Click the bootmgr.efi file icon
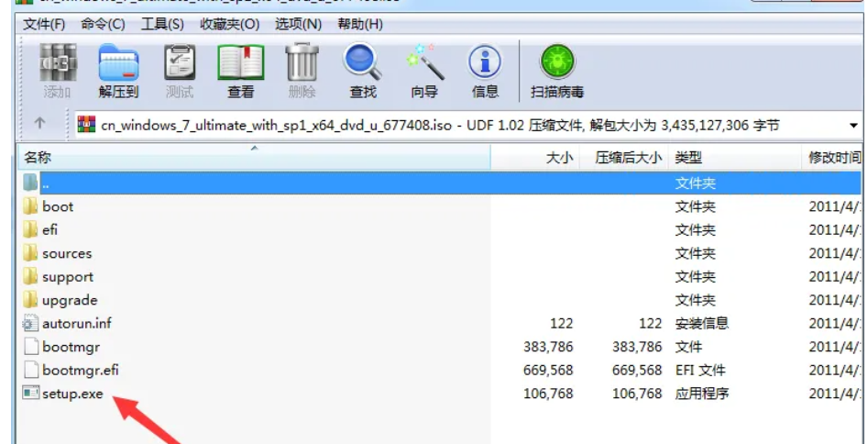Viewport: 868px width, 444px height. coord(31,371)
